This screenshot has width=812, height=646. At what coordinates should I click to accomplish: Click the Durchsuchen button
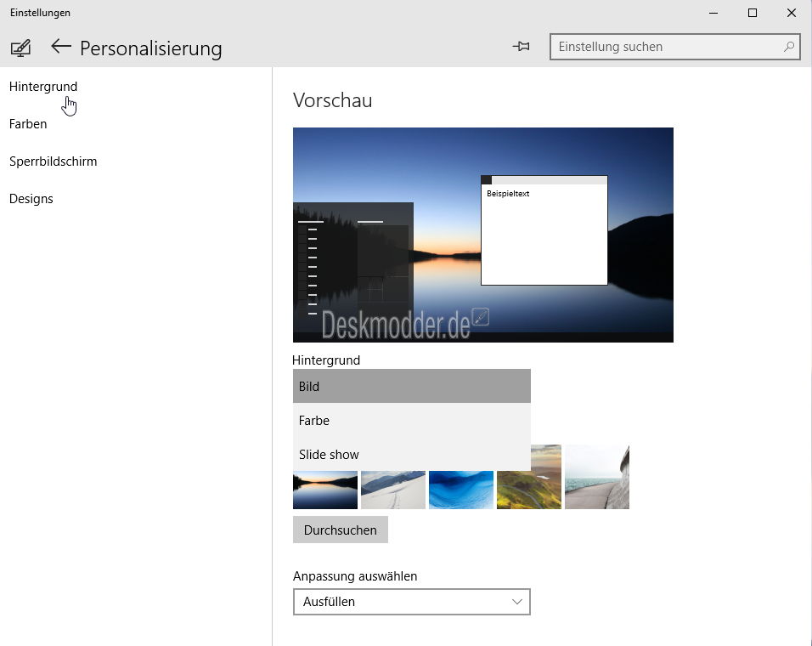(x=341, y=530)
